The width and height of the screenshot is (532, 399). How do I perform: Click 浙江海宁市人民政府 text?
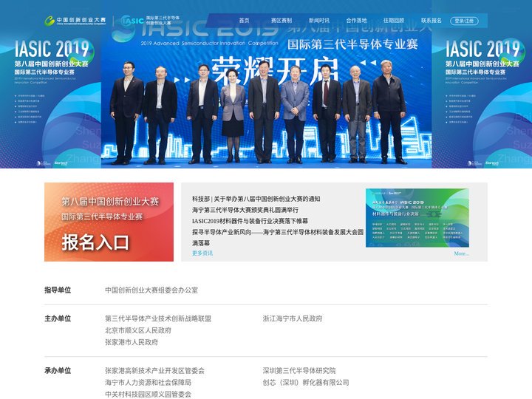pyautogui.click(x=293, y=318)
